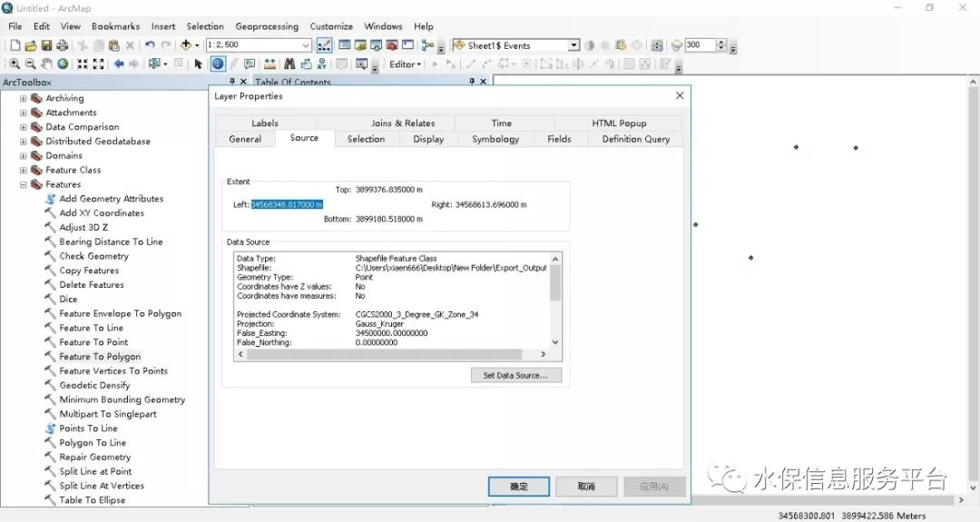The height and width of the screenshot is (522, 980).
Task: Close the Layer Properties dialog
Action: tap(680, 95)
